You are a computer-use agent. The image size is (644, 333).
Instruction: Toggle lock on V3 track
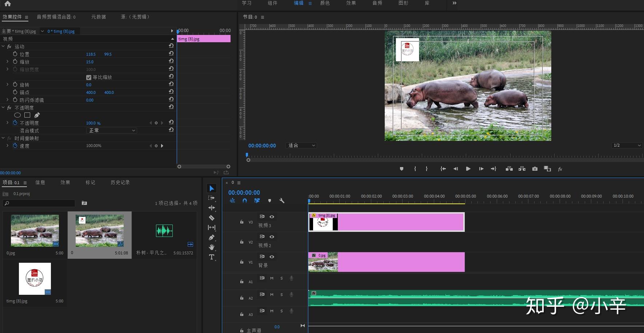coord(242,222)
